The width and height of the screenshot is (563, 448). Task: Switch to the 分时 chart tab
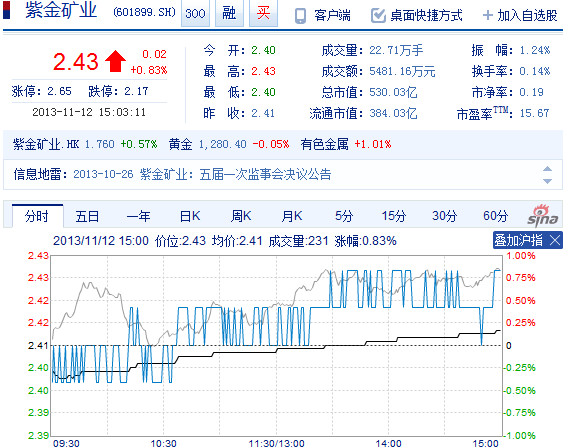(x=37, y=216)
